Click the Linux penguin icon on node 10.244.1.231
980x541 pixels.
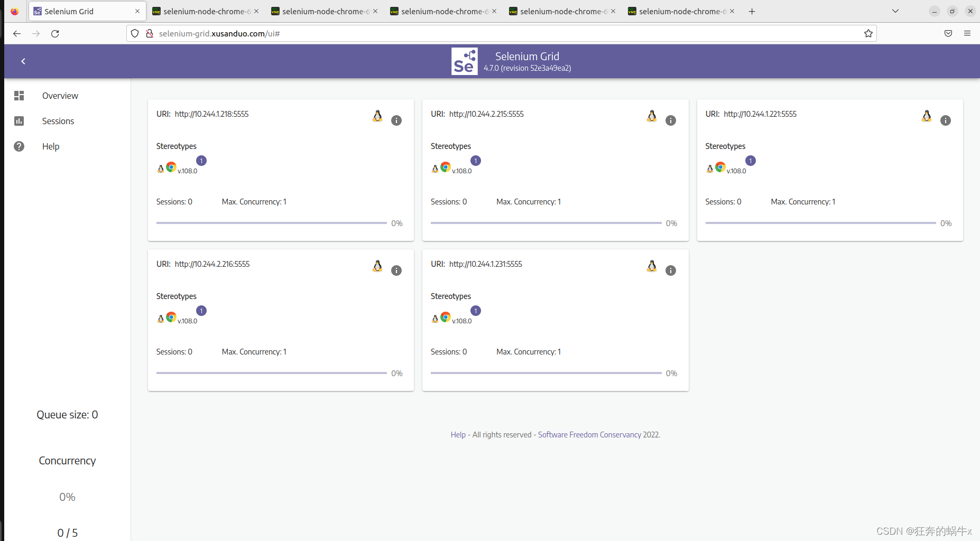pyautogui.click(x=652, y=266)
